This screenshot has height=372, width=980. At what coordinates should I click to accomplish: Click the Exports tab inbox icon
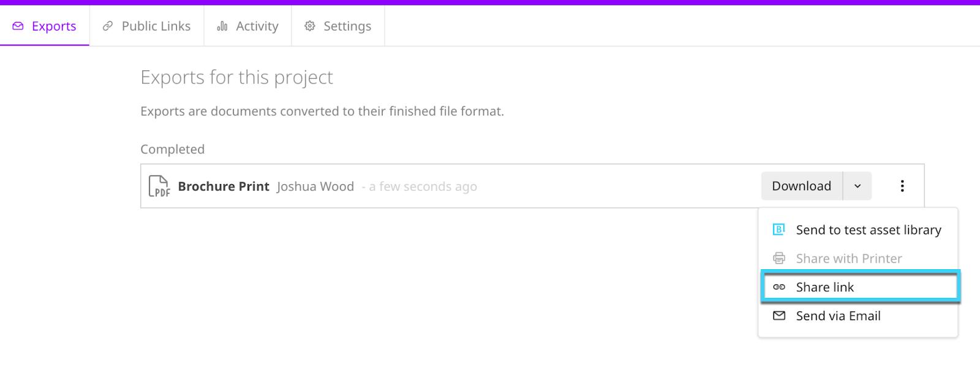pyautogui.click(x=18, y=26)
